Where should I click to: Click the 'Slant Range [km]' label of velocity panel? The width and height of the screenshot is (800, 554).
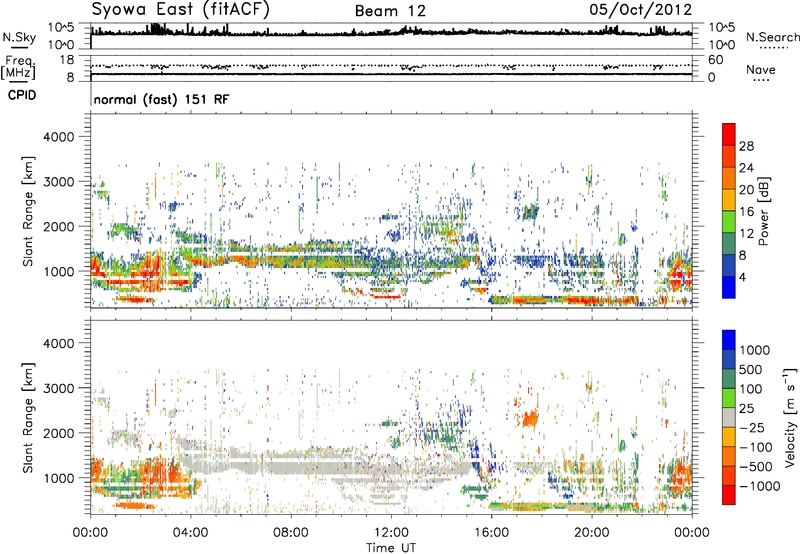coord(28,418)
